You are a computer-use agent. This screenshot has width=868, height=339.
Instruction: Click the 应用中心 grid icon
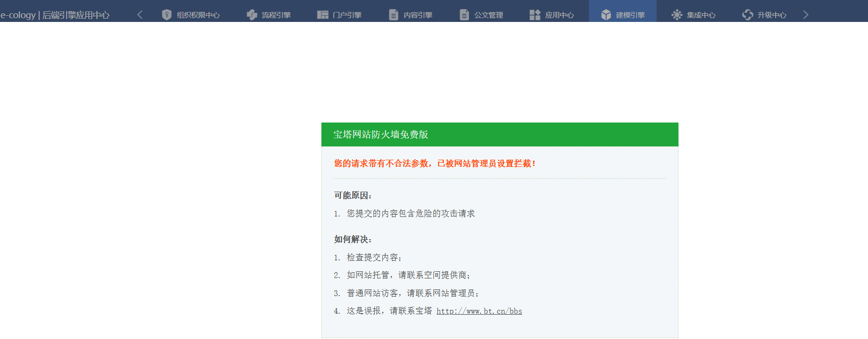535,15
